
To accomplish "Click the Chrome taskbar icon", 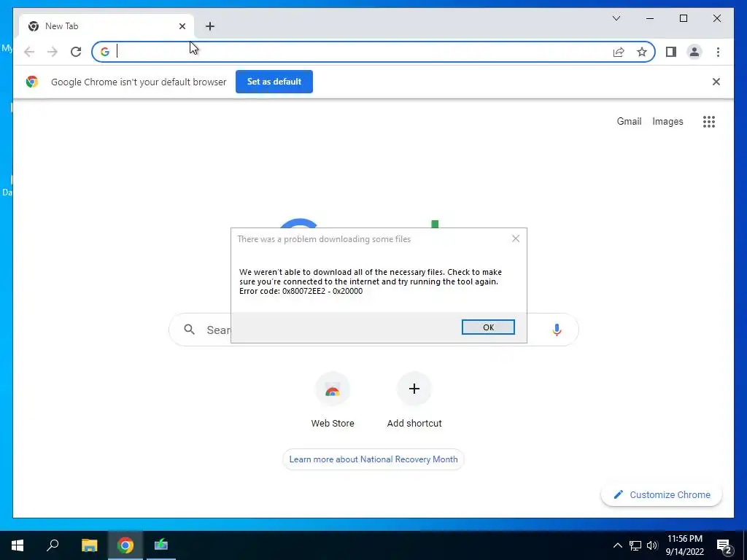I will click(125, 545).
